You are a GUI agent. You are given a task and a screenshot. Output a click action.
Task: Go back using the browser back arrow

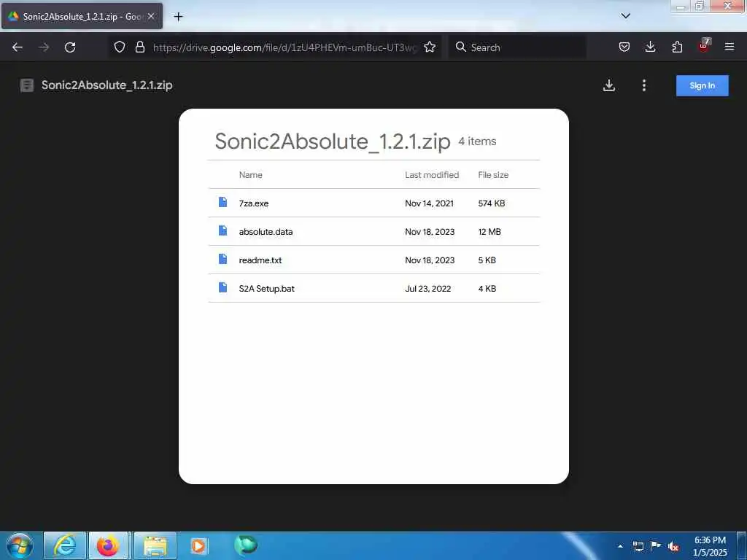click(x=18, y=47)
